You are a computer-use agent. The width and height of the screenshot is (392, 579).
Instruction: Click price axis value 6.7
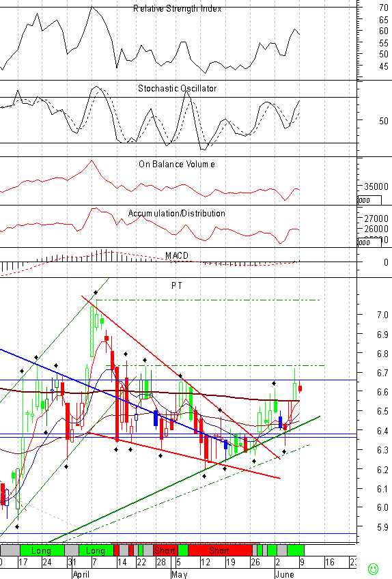pos(382,373)
